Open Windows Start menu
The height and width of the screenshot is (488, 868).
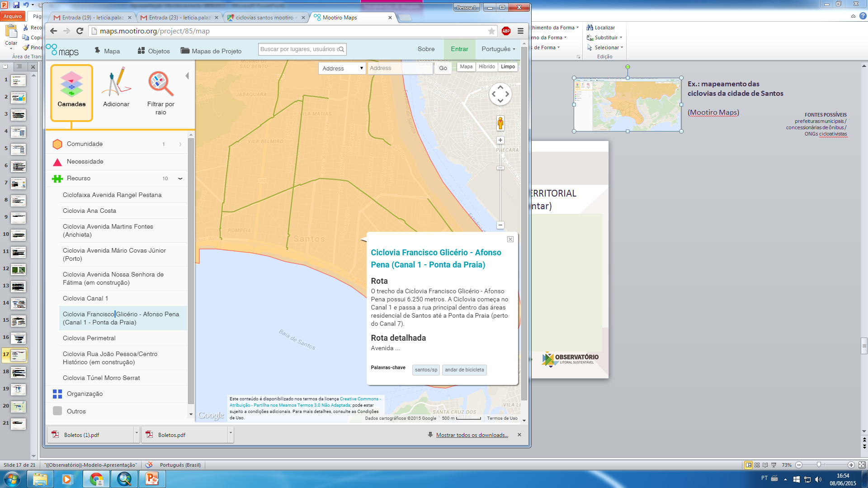click(12, 479)
